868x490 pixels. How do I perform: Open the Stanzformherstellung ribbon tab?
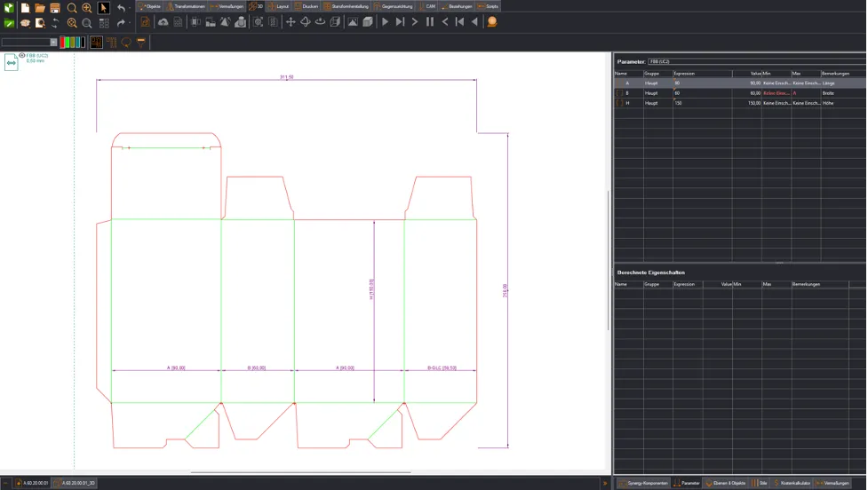point(346,6)
